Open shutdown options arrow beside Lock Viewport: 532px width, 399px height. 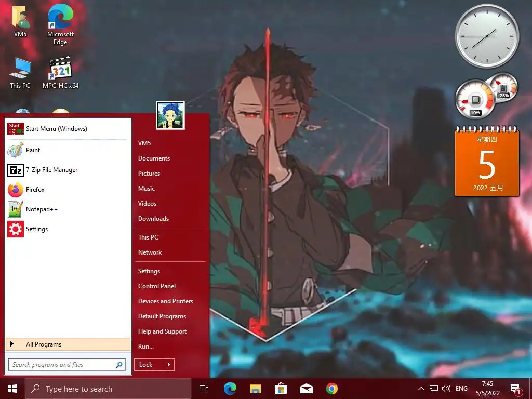click(x=169, y=365)
